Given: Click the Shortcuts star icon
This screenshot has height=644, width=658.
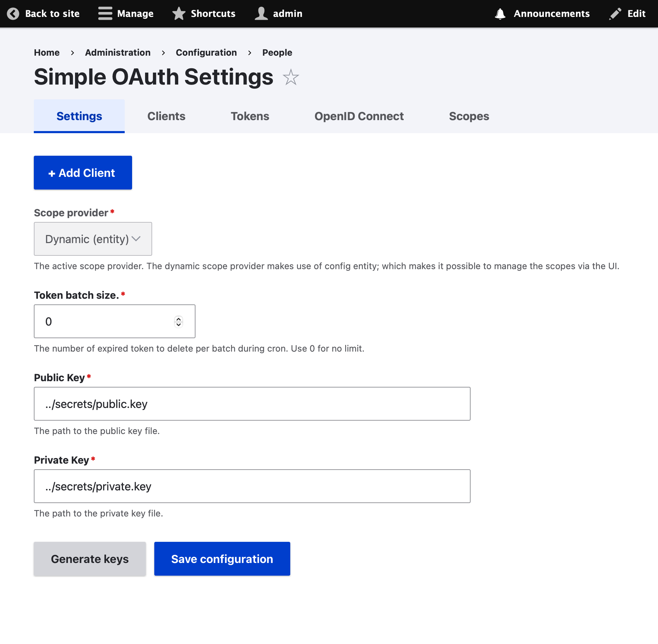Looking at the screenshot, I should (x=179, y=14).
